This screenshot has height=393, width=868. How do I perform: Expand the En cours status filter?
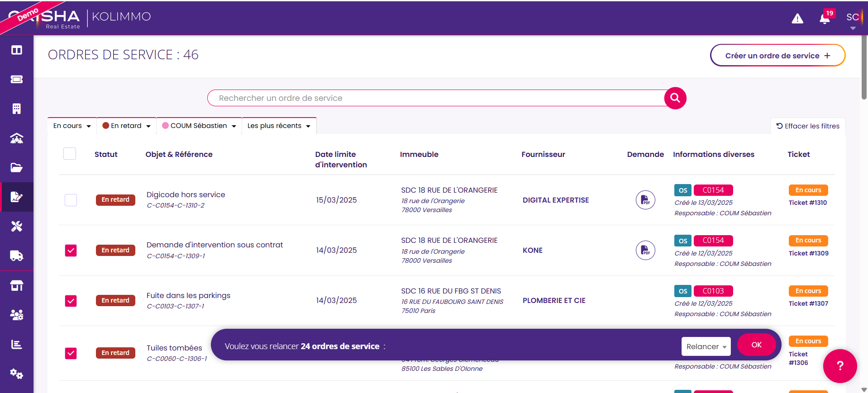72,126
